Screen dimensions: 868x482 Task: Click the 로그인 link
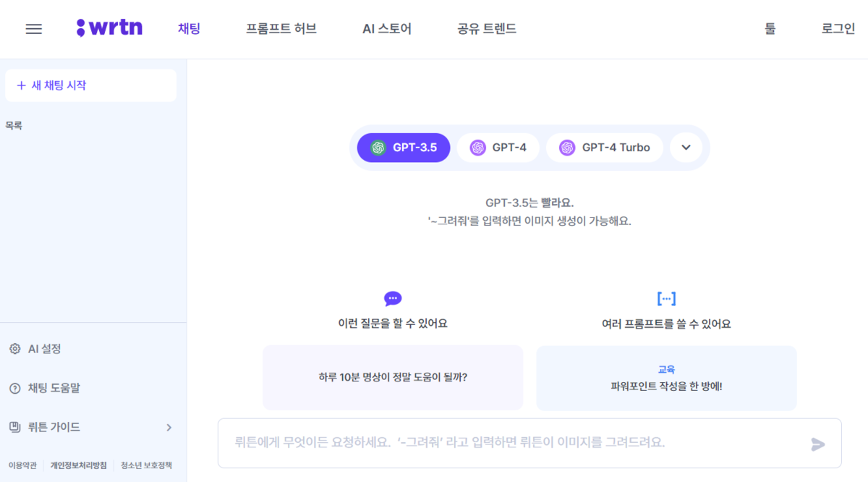click(838, 28)
